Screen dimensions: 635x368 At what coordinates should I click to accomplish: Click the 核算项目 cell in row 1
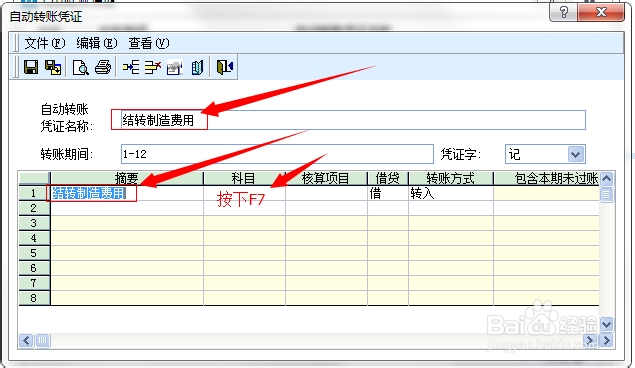pyautogui.click(x=326, y=193)
